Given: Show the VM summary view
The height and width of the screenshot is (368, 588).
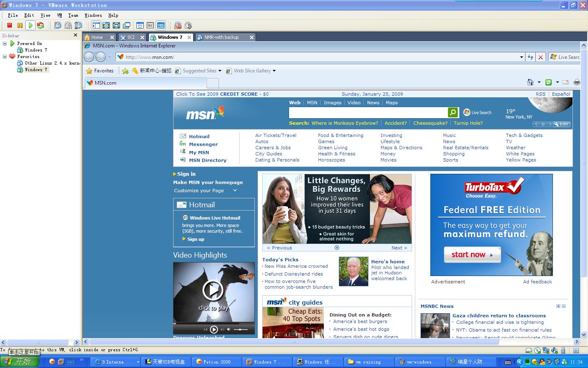Looking at the screenshot, I should coord(140,25).
